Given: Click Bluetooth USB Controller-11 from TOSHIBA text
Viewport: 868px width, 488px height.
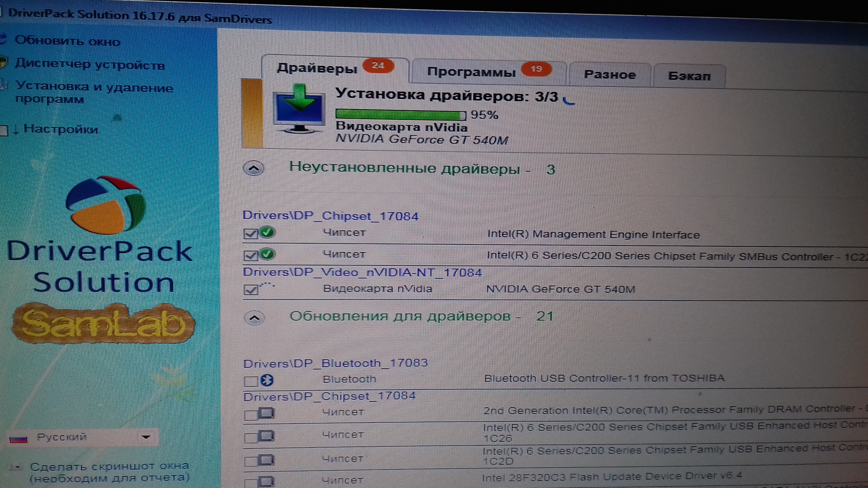Looking at the screenshot, I should [x=604, y=378].
